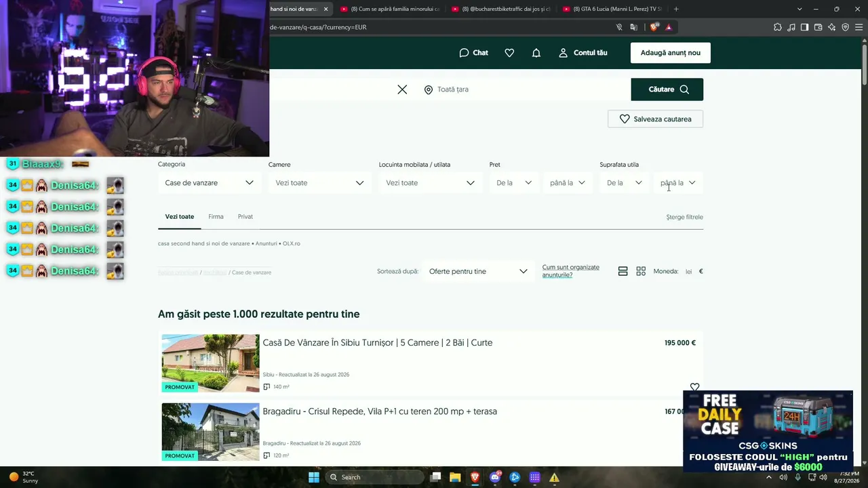
Task: Open Suprafata utila până la dropdown
Action: tap(678, 183)
